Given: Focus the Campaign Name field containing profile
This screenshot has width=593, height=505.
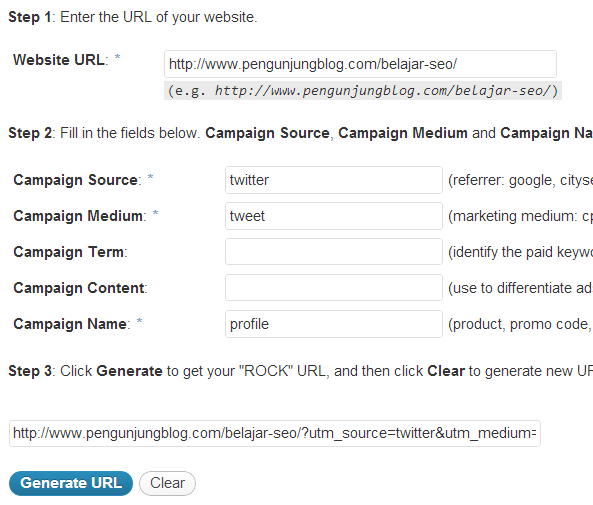Looking at the screenshot, I should (334, 324).
